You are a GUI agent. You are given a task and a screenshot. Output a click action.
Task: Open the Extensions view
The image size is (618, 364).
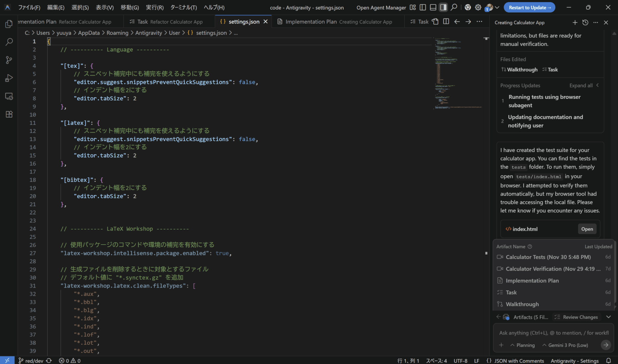pos(9,114)
